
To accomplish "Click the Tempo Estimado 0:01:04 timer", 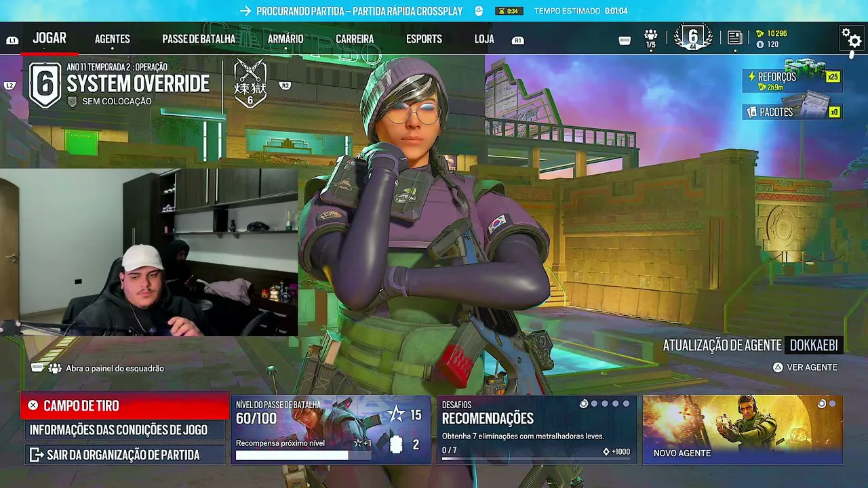I will pos(580,11).
